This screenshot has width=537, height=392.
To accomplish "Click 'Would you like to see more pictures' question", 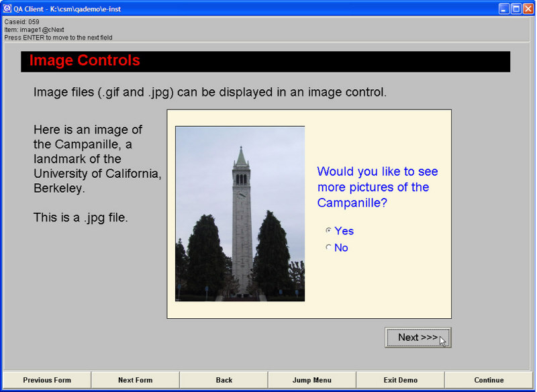I will [377, 187].
